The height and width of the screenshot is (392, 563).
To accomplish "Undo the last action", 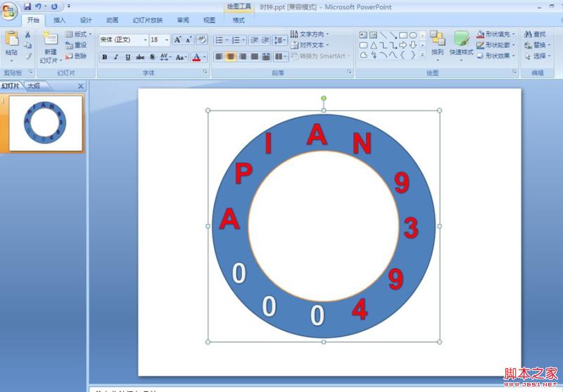I will pos(38,6).
